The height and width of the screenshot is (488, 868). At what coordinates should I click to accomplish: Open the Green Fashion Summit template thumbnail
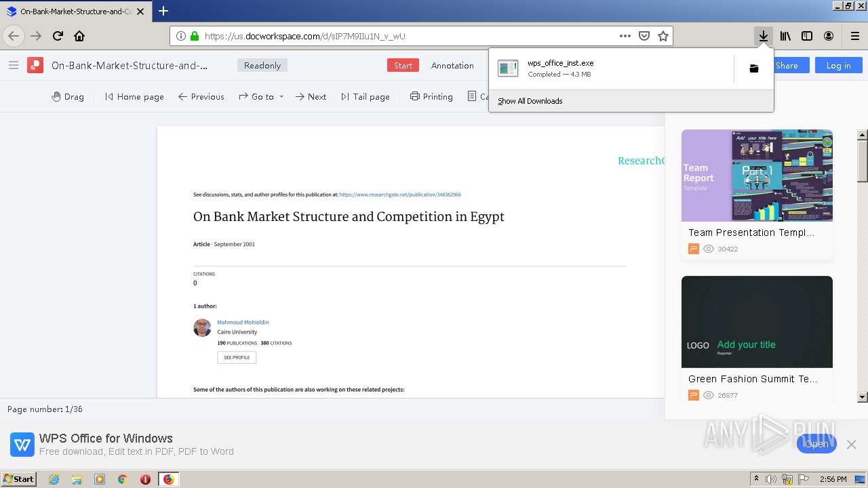coord(757,322)
